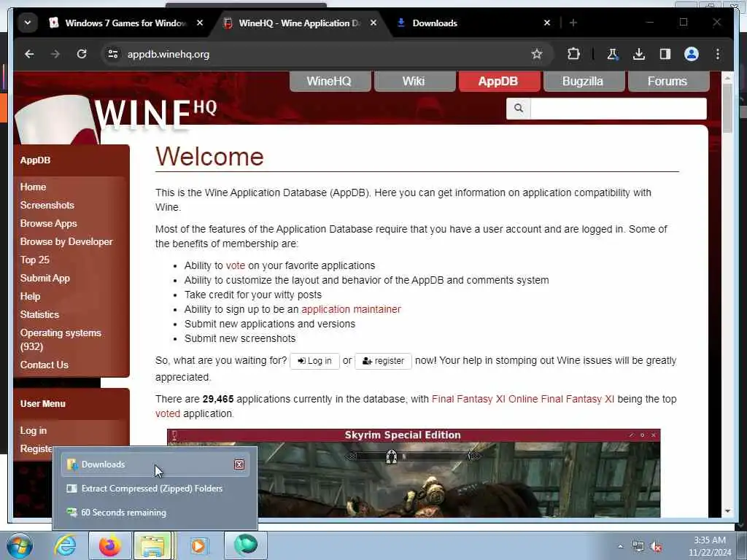The width and height of the screenshot is (747, 560).
Task: Click the page vertical scrollbar thumb
Action: click(727, 109)
